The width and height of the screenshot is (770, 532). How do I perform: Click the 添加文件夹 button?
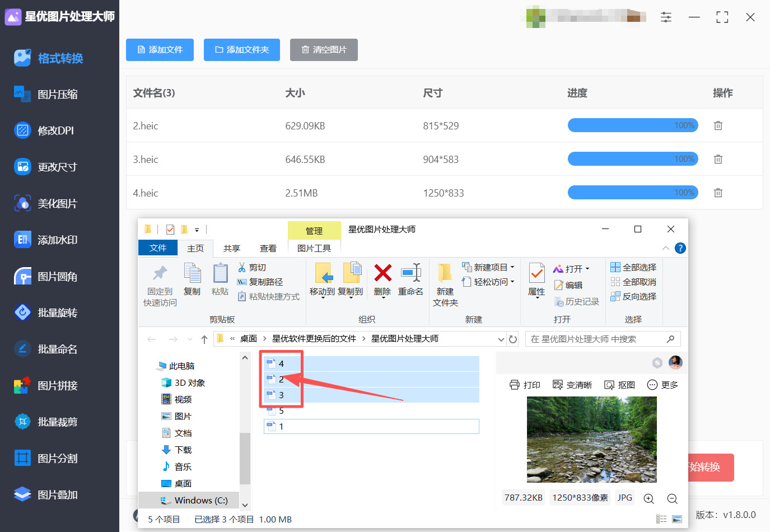(242, 50)
